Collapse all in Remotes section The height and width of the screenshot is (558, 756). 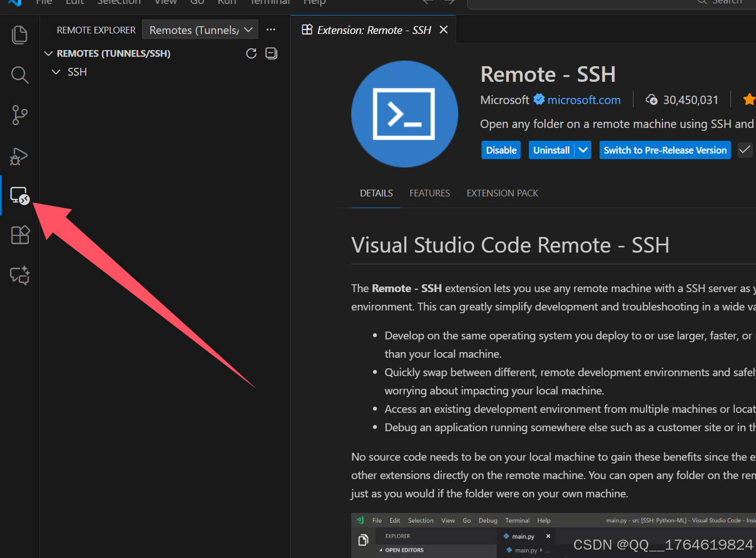point(271,53)
